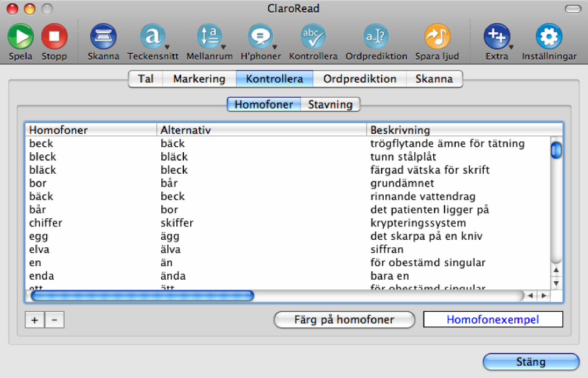The image size is (588, 378).
Task: Click the Homofonexempel sample field
Action: point(493,319)
